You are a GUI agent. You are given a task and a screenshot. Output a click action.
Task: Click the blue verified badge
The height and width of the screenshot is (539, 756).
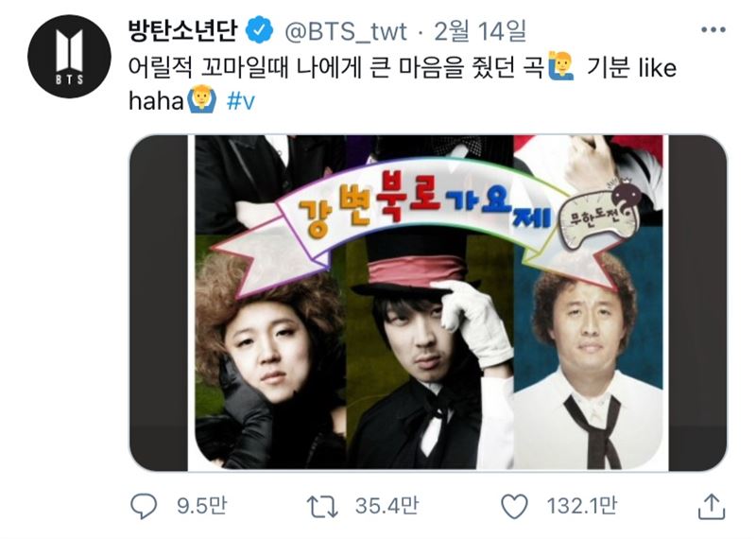point(260,31)
